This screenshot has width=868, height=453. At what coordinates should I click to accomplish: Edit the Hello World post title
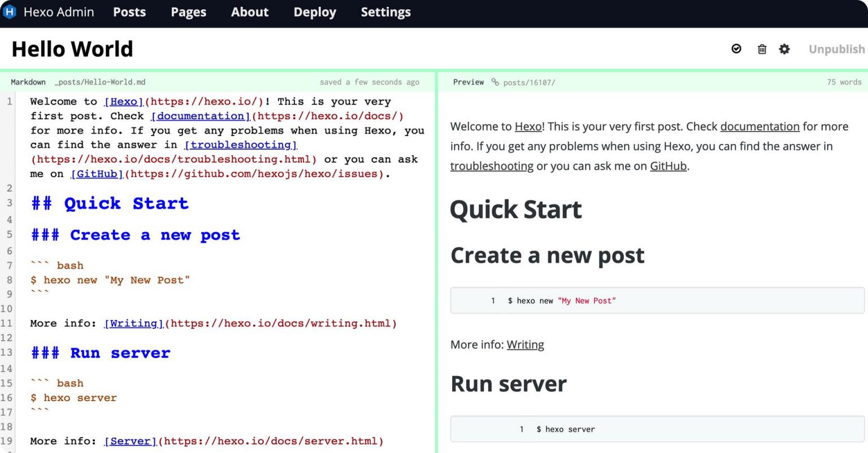point(72,49)
